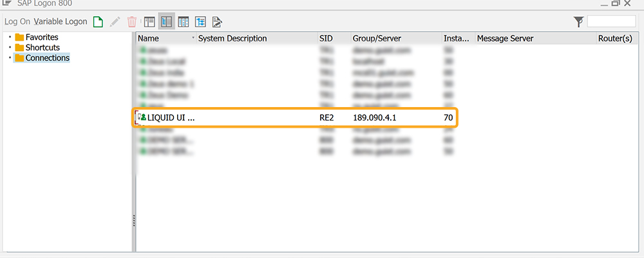644x258 pixels.
Task: Switch to the tree view icon
Action: [x=200, y=22]
